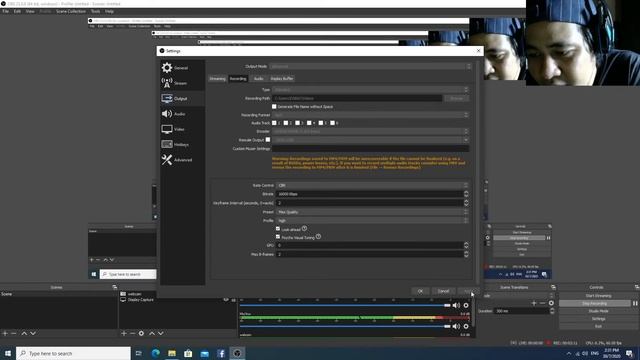The width and height of the screenshot is (640, 360).
Task: Open the Rescale Output resolution dropdown
Action: 371,140
